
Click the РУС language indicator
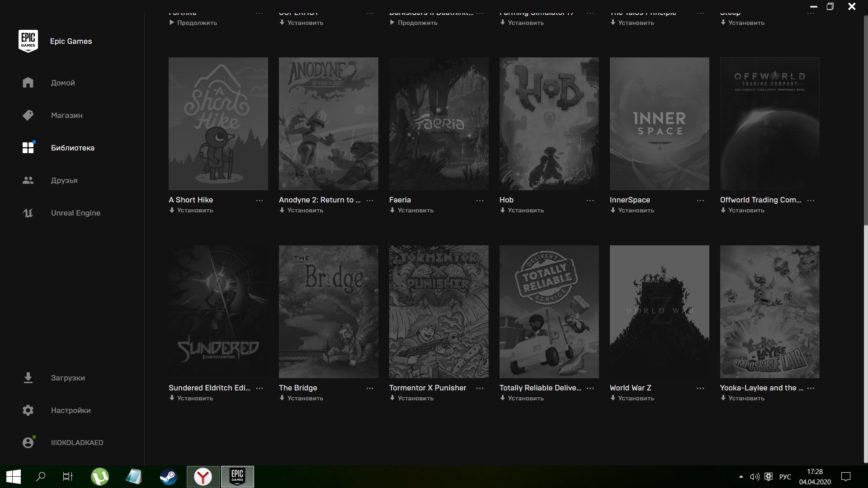pos(785,477)
